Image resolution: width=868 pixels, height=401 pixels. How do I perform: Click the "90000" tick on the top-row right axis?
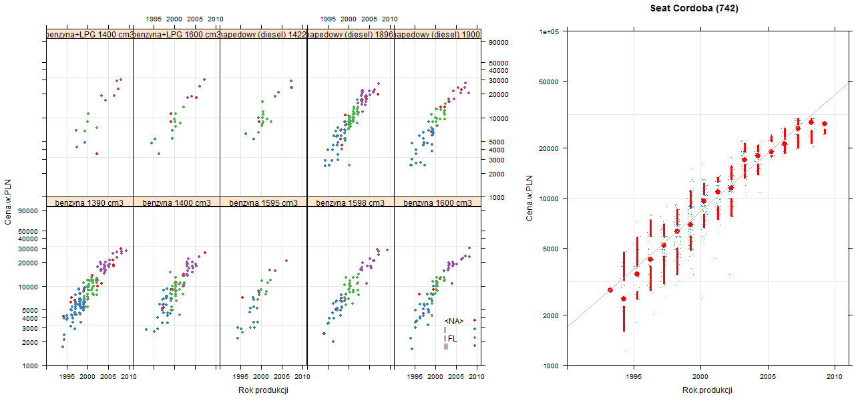coord(499,42)
